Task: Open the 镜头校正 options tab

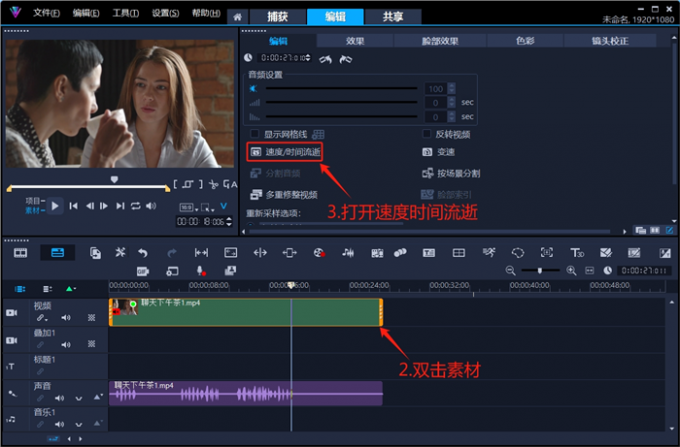Action: point(610,41)
